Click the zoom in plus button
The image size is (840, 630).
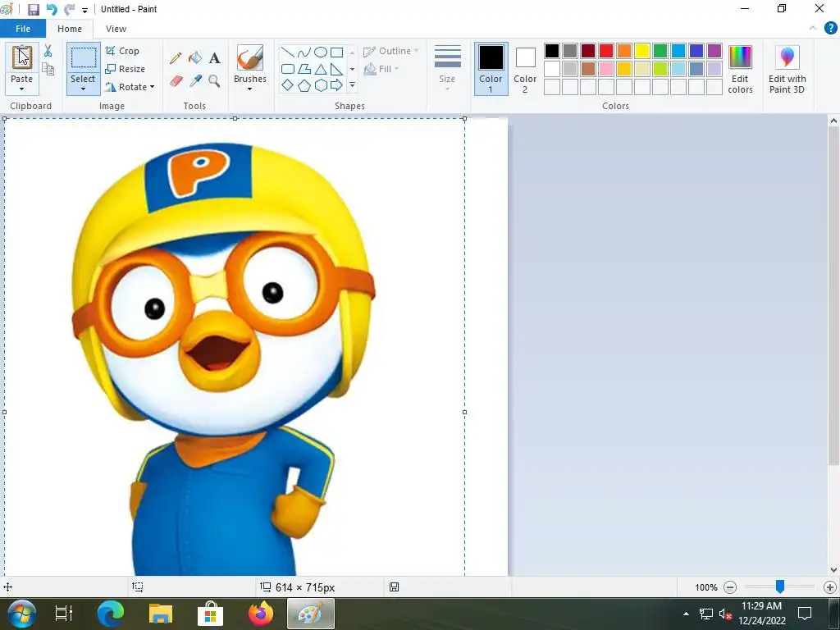point(829,587)
